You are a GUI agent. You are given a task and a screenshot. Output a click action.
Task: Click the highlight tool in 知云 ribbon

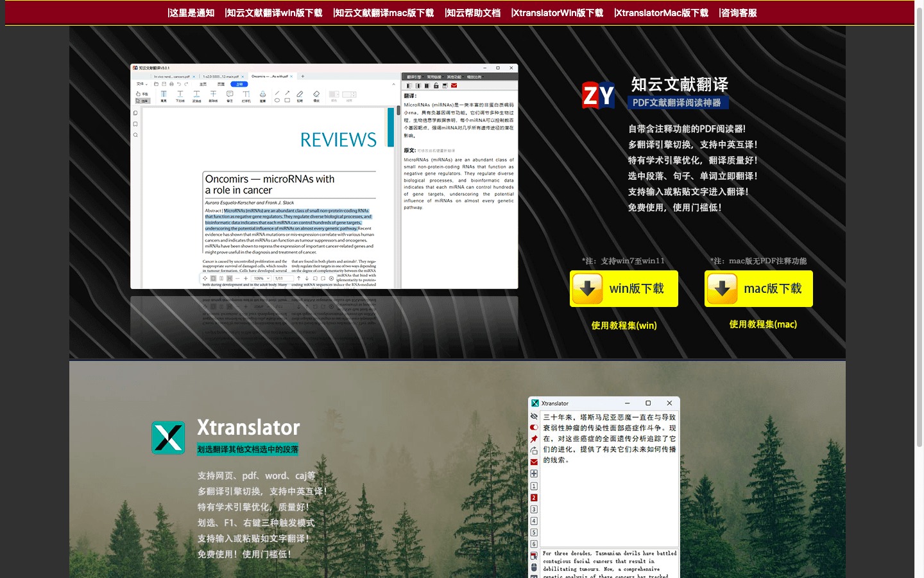click(x=164, y=96)
